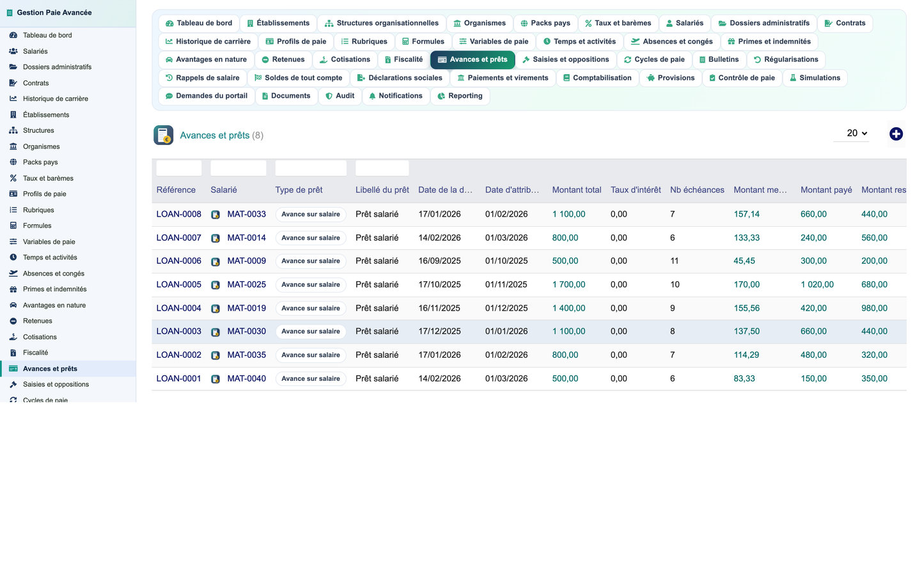Click Reporting pie chart icon
The image size is (924, 577).
(x=441, y=96)
